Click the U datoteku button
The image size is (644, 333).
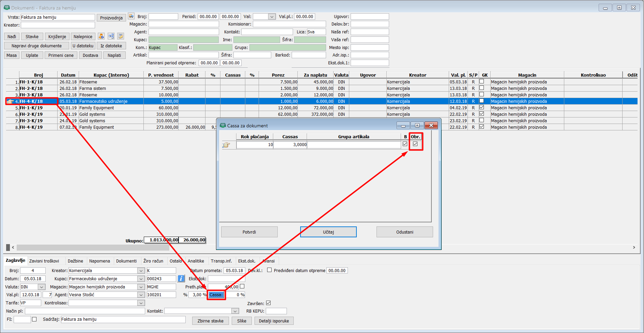tap(83, 46)
